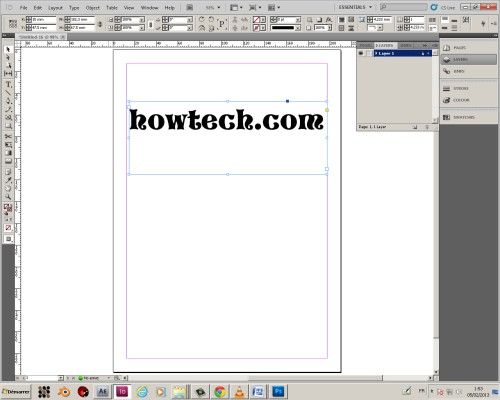The width and height of the screenshot is (500, 400).
Task: Select the Pencil tool
Action: (8, 109)
